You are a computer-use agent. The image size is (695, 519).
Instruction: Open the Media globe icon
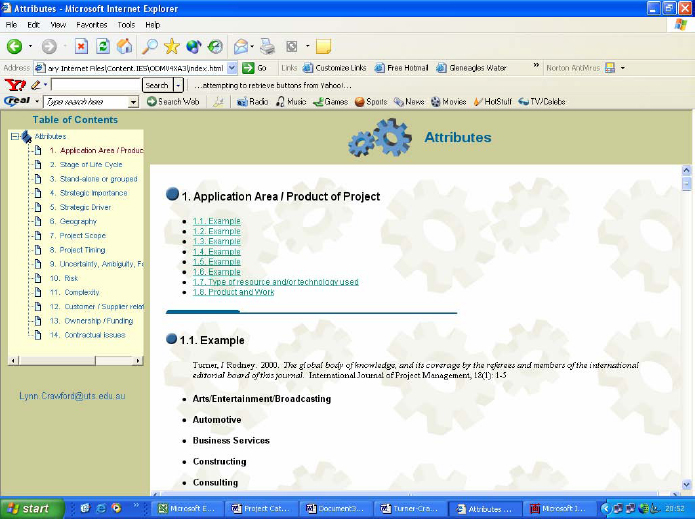point(193,46)
